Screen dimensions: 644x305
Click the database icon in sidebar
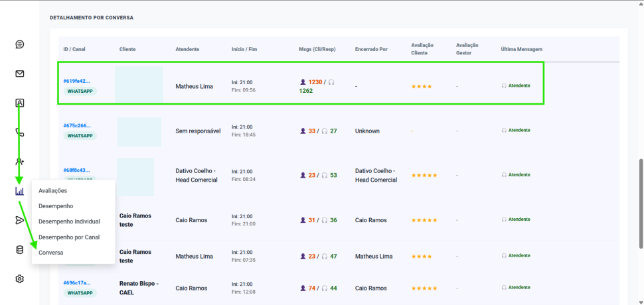coord(20,250)
